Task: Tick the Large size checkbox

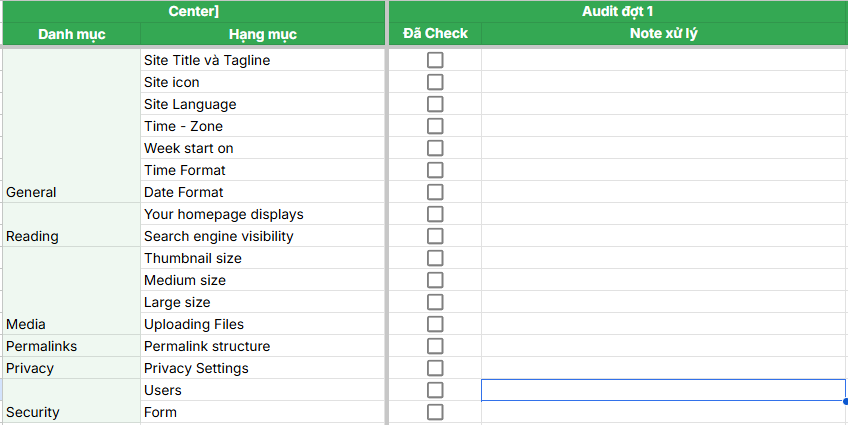Action: click(x=435, y=302)
